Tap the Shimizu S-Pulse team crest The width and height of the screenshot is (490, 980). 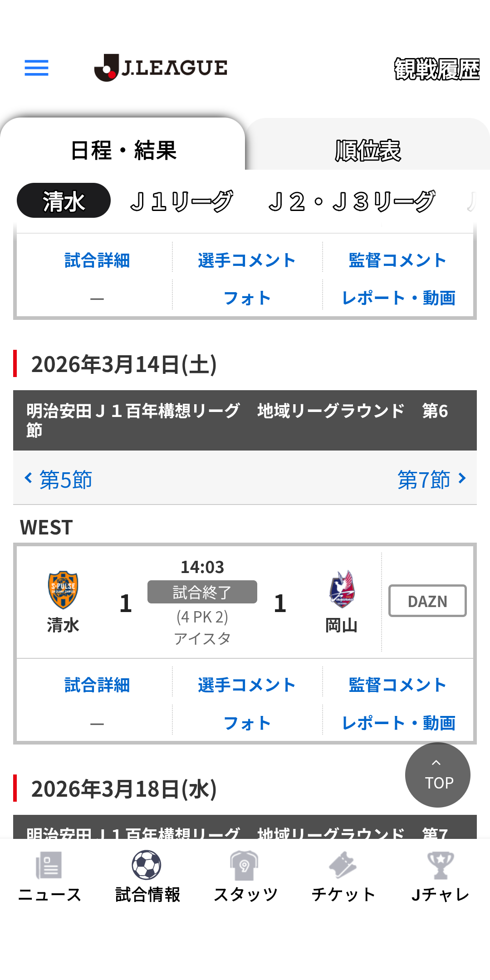click(x=63, y=589)
